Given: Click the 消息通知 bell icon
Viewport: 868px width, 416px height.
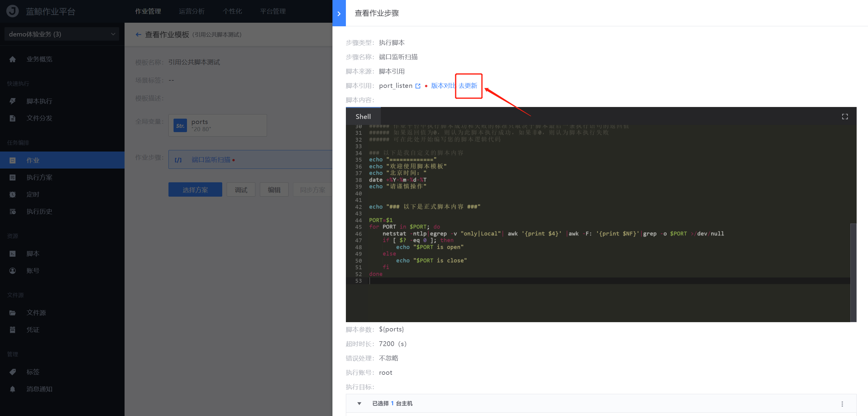Looking at the screenshot, I should point(13,389).
